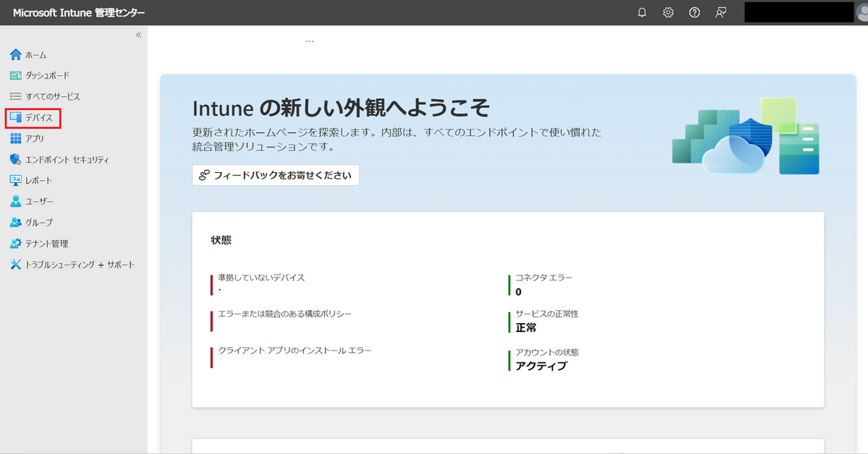The width and height of the screenshot is (868, 454).
Task: Click the グループ people icon
Action: [x=16, y=222]
